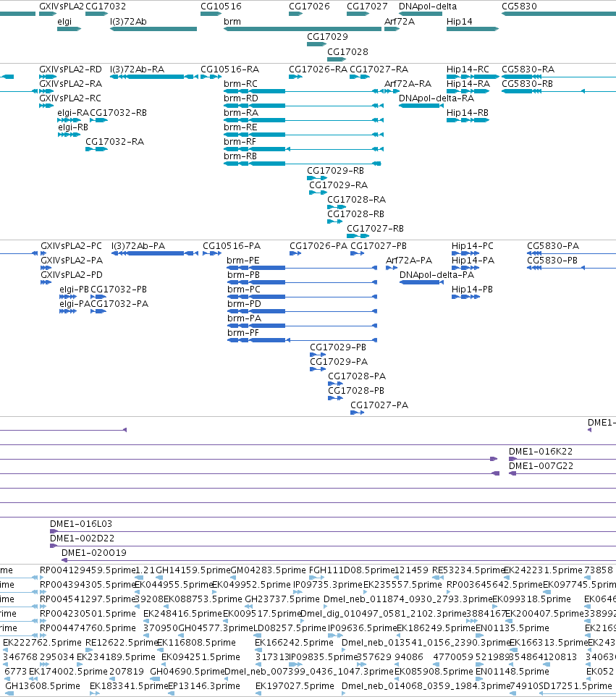Select the DME1-016L03 clone label
Image resolution: width=616 pixels, height=697 pixels.
(x=81, y=523)
